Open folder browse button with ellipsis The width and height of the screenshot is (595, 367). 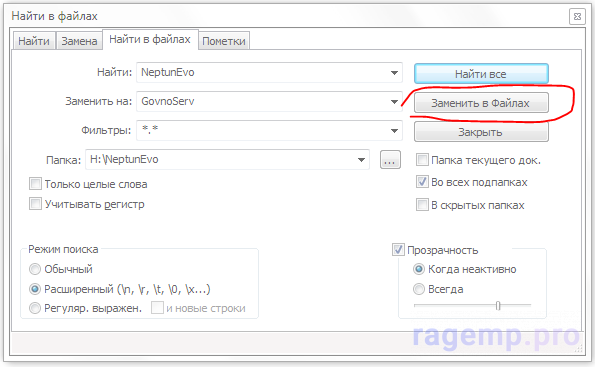pyautogui.click(x=390, y=160)
